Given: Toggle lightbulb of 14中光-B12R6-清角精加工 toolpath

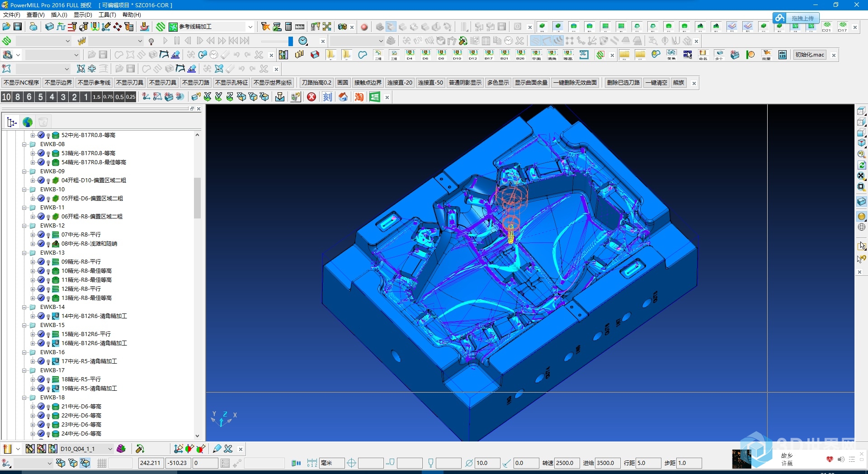Looking at the screenshot, I should coord(48,316).
